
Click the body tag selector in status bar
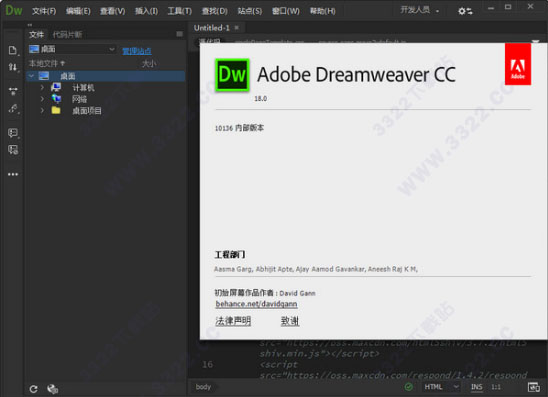coord(203,387)
